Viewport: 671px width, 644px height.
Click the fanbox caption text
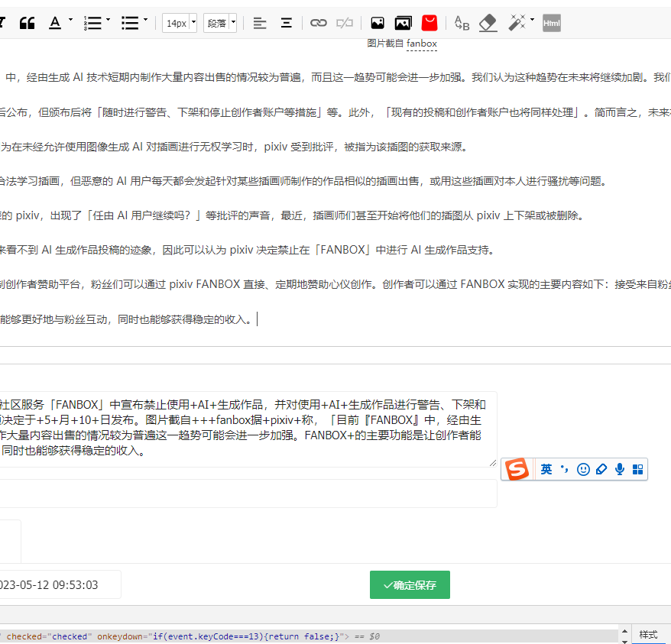421,44
